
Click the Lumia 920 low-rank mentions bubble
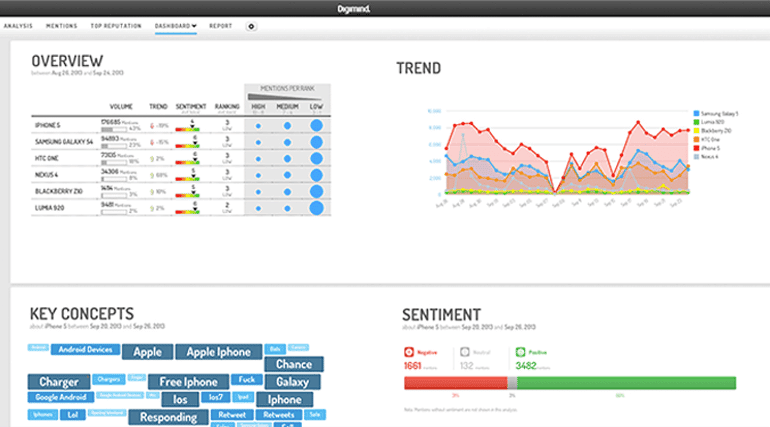(317, 208)
